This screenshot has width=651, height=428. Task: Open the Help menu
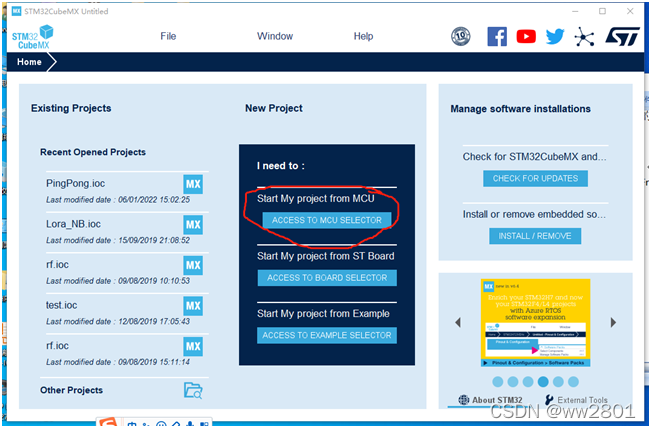tap(363, 36)
